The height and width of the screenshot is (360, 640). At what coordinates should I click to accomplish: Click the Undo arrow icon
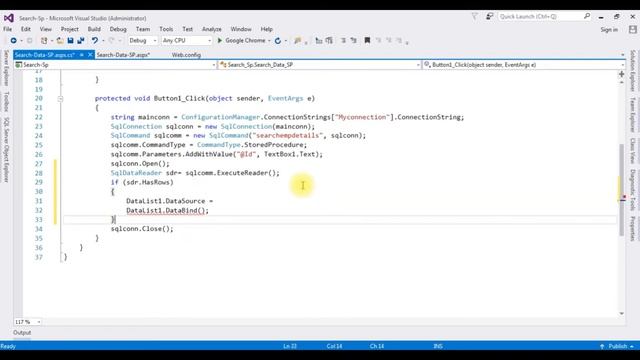pyautogui.click(x=95, y=40)
